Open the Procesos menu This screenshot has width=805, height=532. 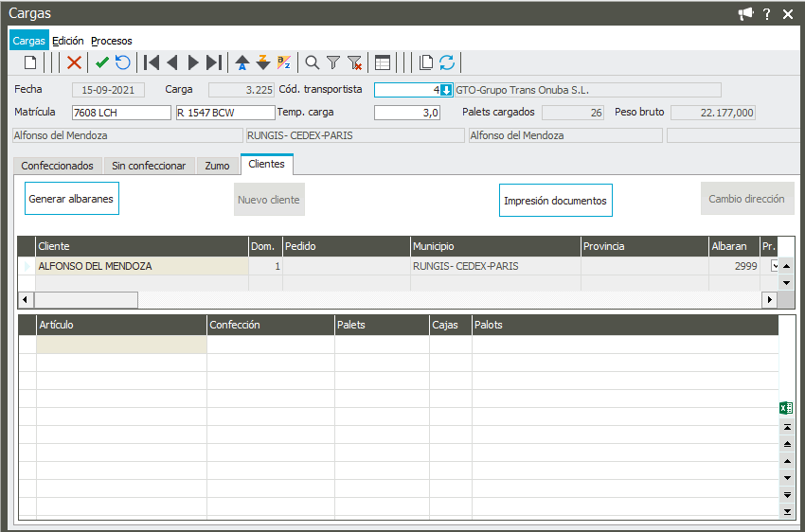[112, 41]
